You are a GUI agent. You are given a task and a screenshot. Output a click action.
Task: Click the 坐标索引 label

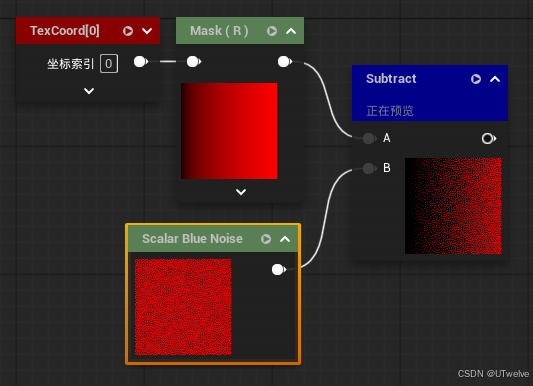70,64
